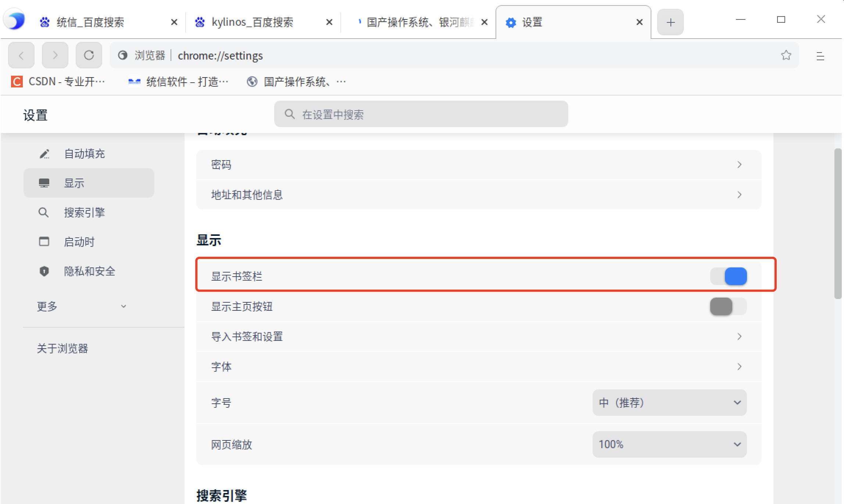Select 隐私和安全 in settings sidebar
This screenshot has width=844, height=504.
[x=89, y=271]
